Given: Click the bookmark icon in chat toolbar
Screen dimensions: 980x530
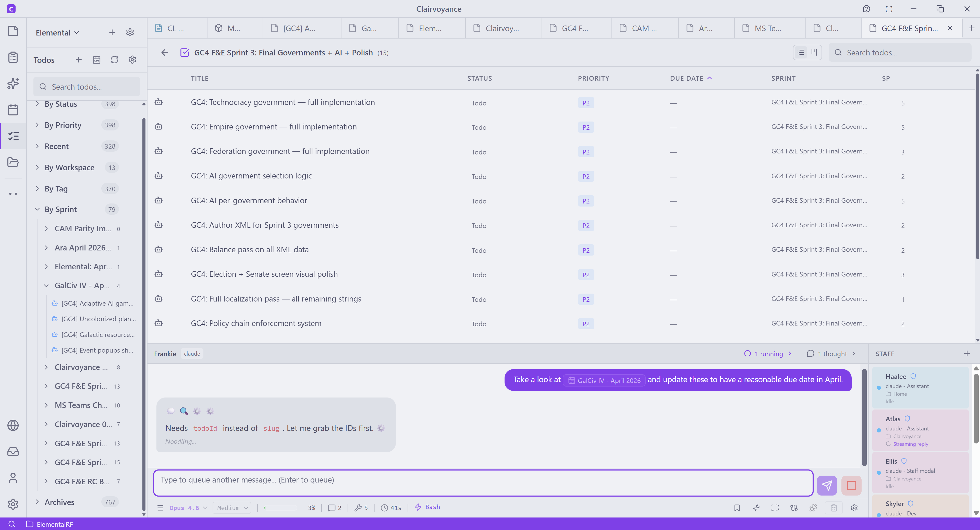Looking at the screenshot, I should pyautogui.click(x=737, y=508).
